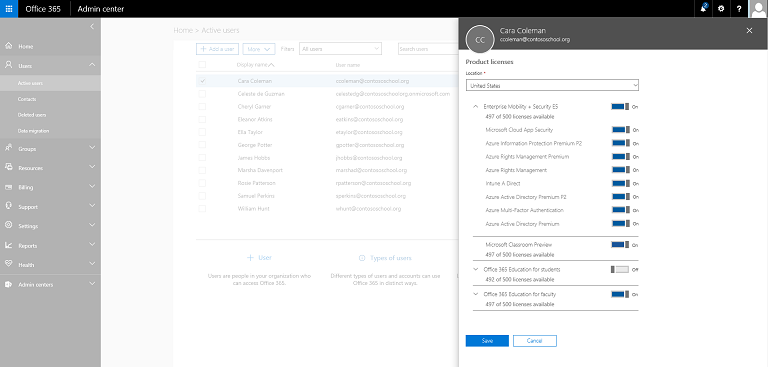
Task: Click the Billing icon in sidebar
Action: pos(8,187)
